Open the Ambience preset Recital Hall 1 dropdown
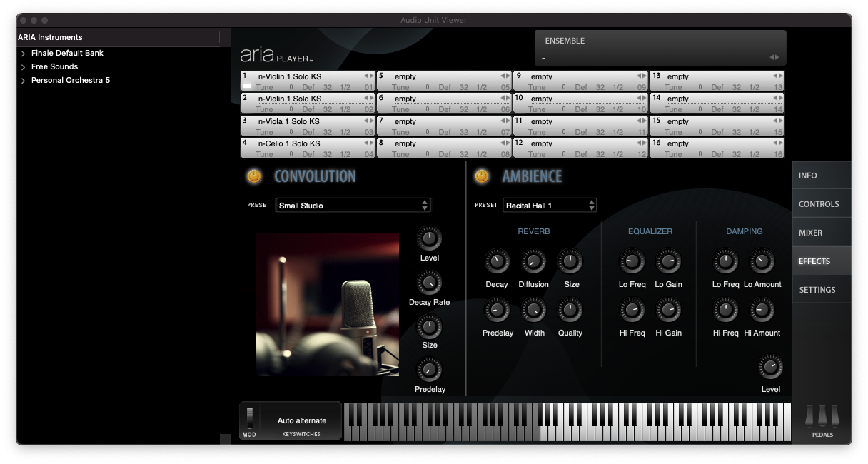Screen dimensions: 868x464 pyautogui.click(x=549, y=206)
